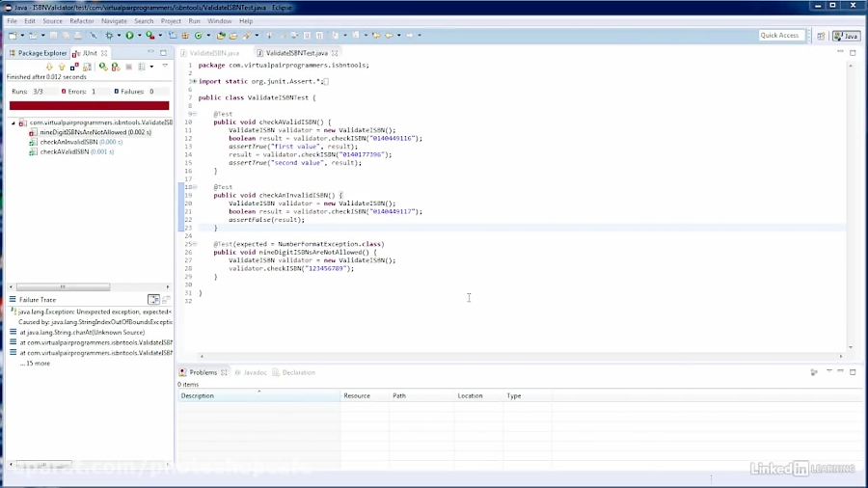Collapse the ValidateISBNTest tree node in JUnit
Image resolution: width=868 pixels, height=488 pixels.
click(x=14, y=122)
